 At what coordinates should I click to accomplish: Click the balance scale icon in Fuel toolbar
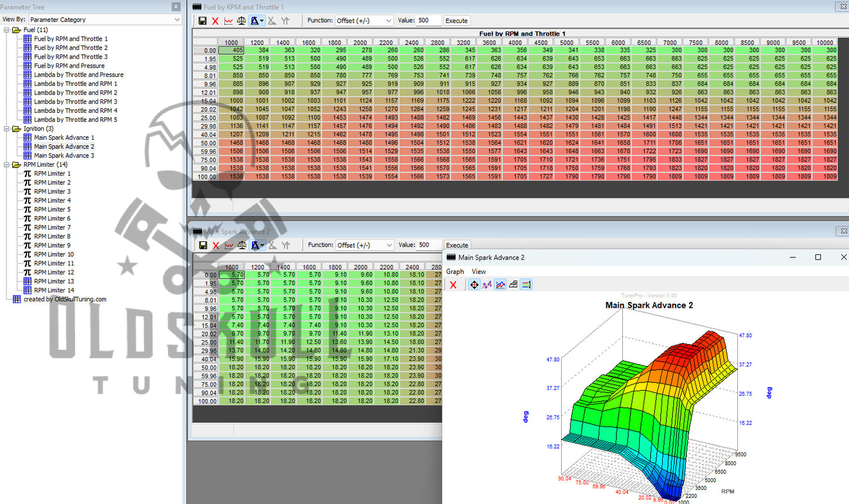pos(241,21)
